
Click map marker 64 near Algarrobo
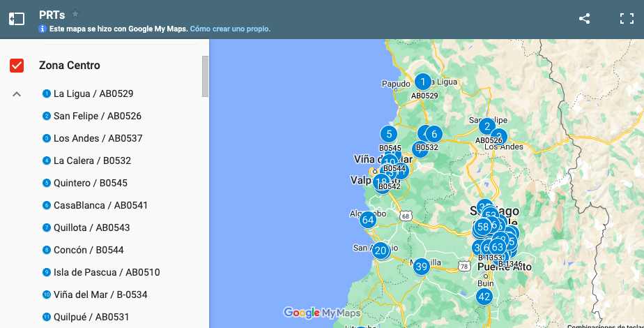pyautogui.click(x=367, y=220)
